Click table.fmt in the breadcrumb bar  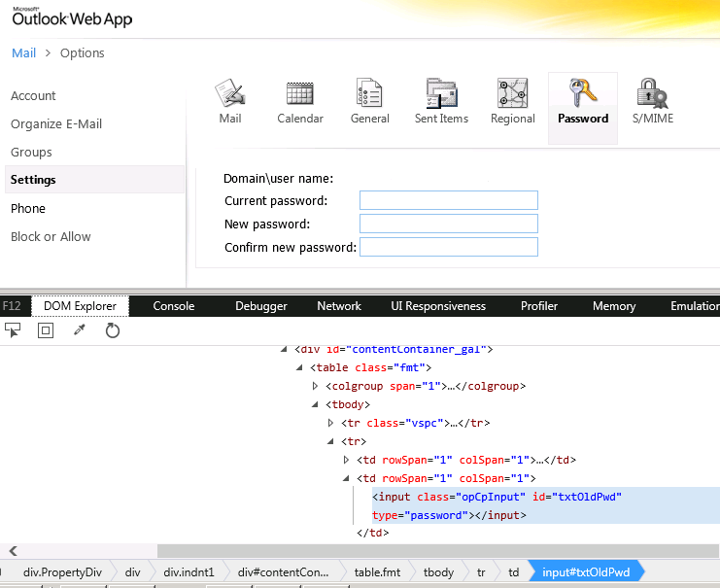[x=377, y=572]
